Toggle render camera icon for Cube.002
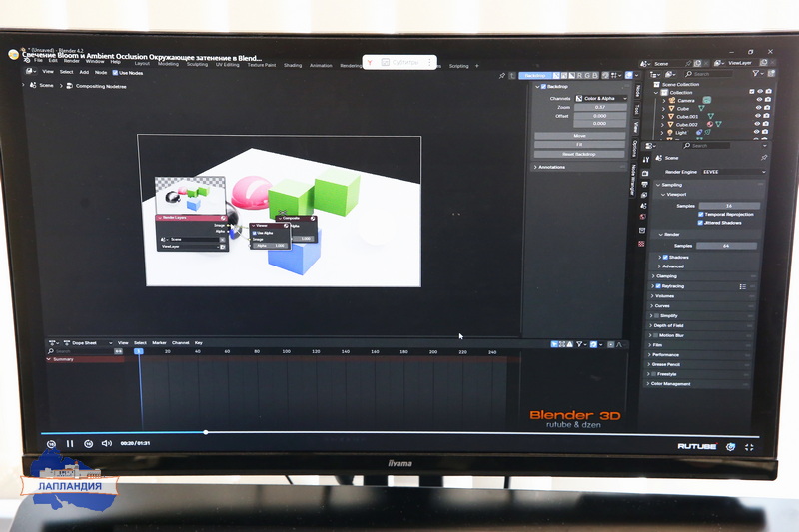The width and height of the screenshot is (799, 532). [766, 123]
